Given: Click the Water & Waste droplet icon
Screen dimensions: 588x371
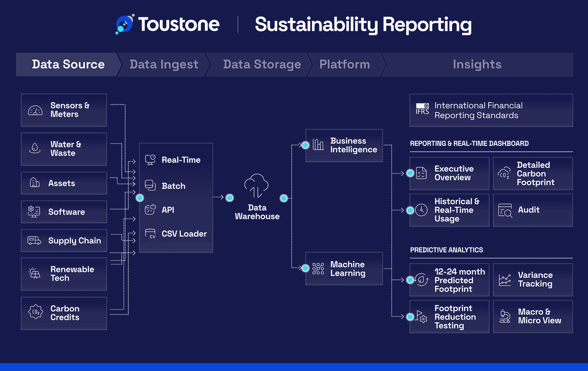Looking at the screenshot, I should 35,148.
